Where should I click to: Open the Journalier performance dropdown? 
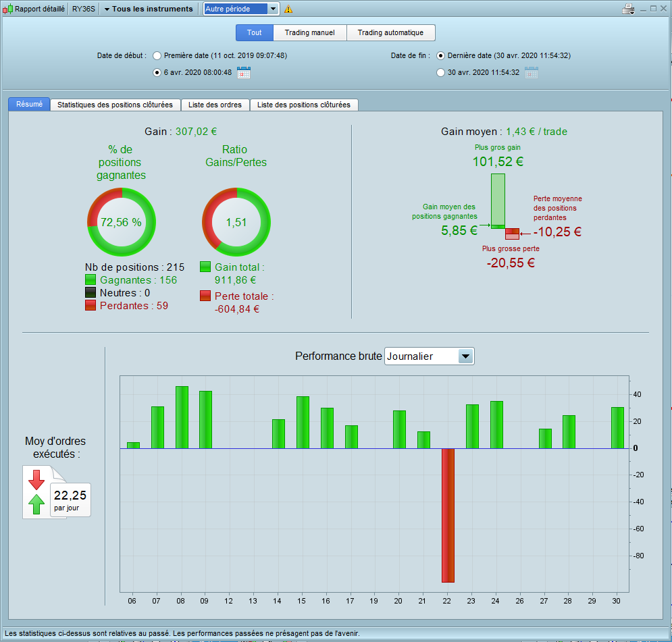click(x=429, y=356)
